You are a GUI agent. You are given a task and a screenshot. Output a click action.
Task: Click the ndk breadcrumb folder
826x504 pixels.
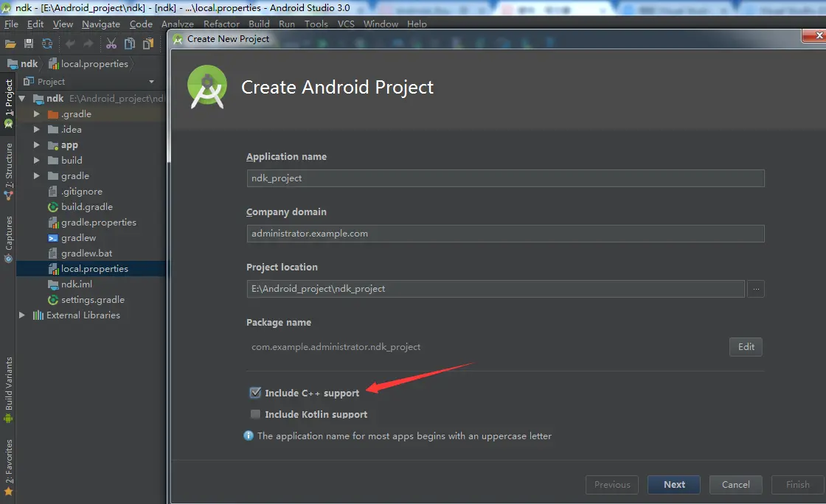click(23, 63)
